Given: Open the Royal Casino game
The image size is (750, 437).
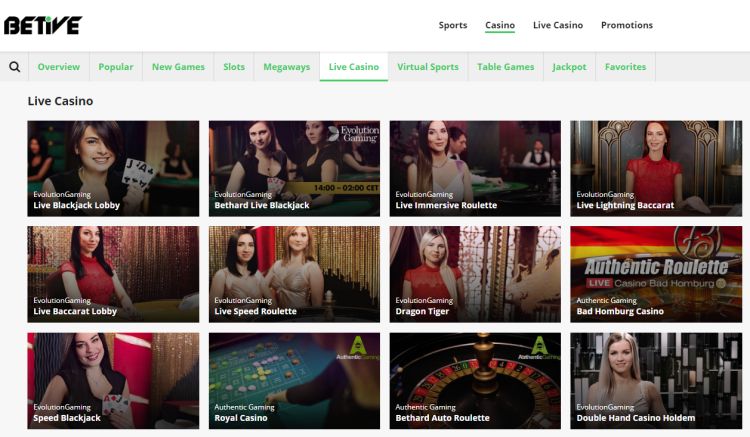Looking at the screenshot, I should click(x=294, y=381).
